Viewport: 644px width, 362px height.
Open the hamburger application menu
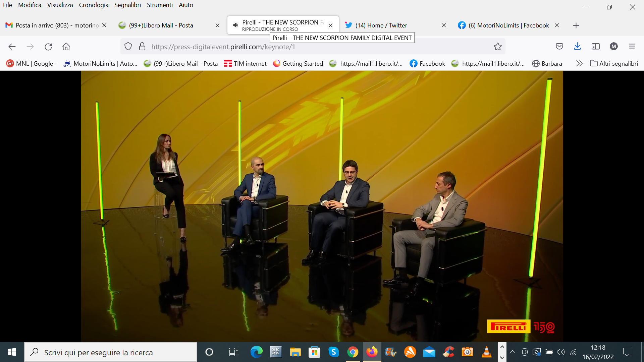pos(632,47)
